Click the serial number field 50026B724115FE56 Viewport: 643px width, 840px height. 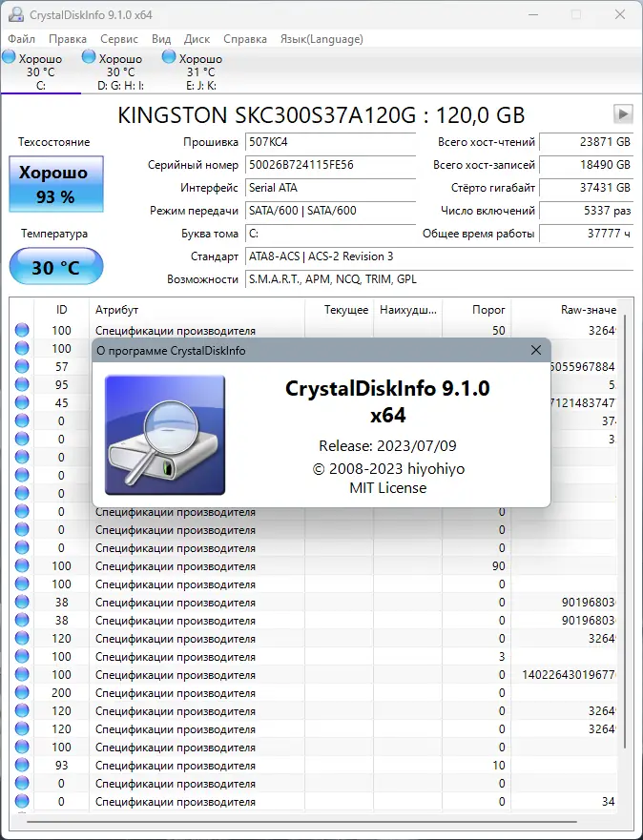(x=331, y=165)
